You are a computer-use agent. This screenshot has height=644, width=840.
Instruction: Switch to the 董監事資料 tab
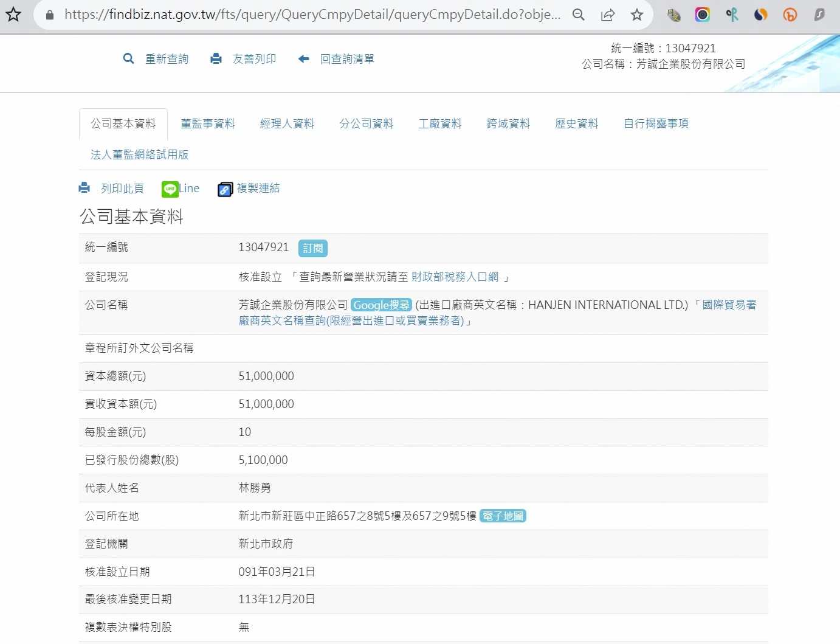point(208,124)
